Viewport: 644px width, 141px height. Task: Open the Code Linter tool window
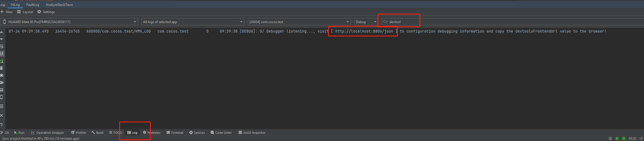click(x=221, y=133)
